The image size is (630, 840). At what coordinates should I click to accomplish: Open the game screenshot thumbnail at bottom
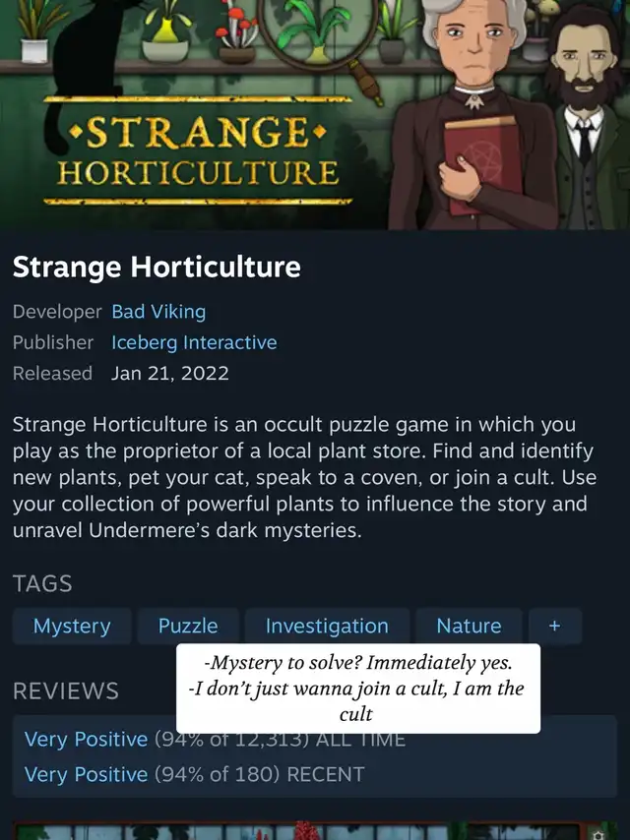point(315,830)
